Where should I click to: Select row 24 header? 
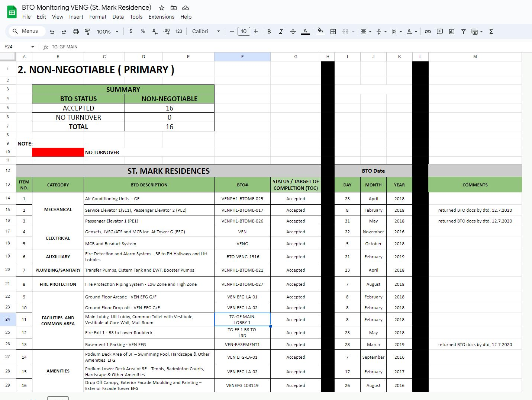(8, 319)
